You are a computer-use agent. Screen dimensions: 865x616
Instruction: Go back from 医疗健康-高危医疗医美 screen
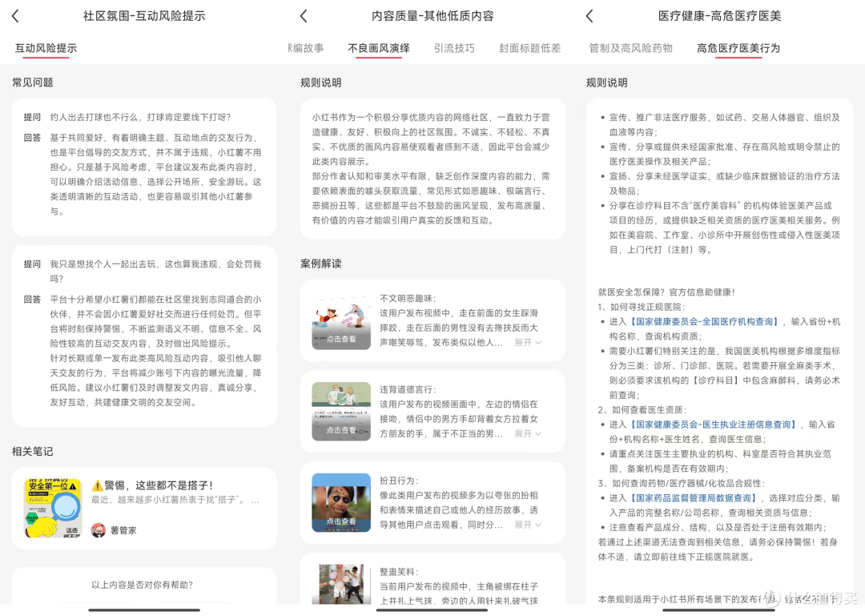tap(589, 16)
